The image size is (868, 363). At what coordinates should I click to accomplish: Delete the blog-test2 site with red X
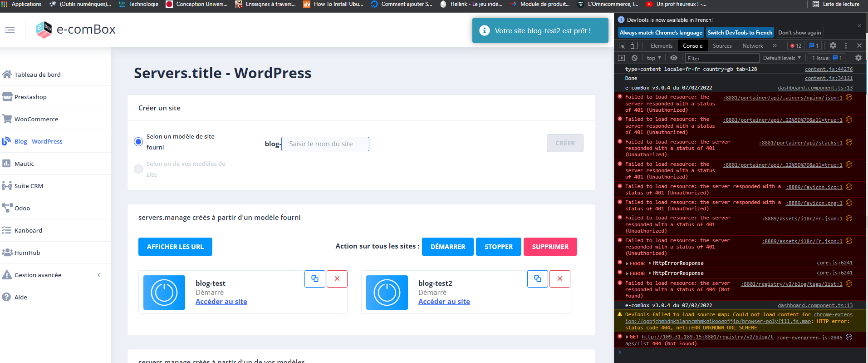pyautogui.click(x=560, y=279)
